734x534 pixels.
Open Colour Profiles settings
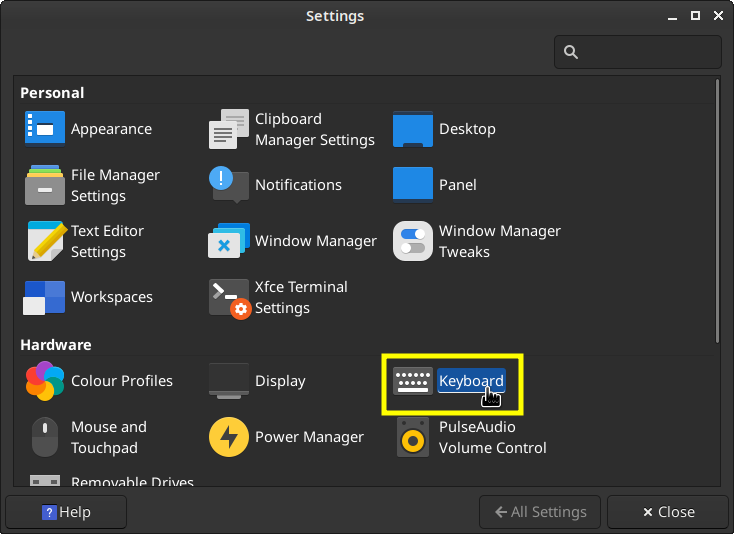(x=45, y=381)
